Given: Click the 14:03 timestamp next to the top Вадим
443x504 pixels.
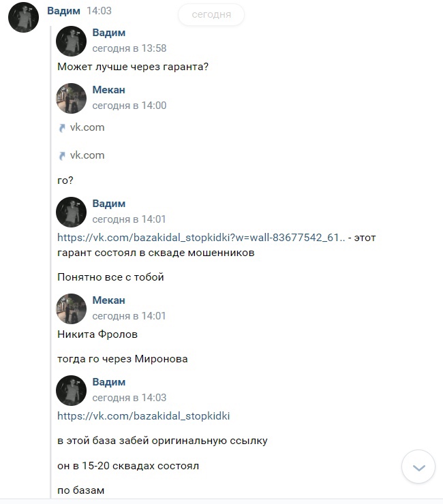Looking at the screenshot, I should pos(100,12).
